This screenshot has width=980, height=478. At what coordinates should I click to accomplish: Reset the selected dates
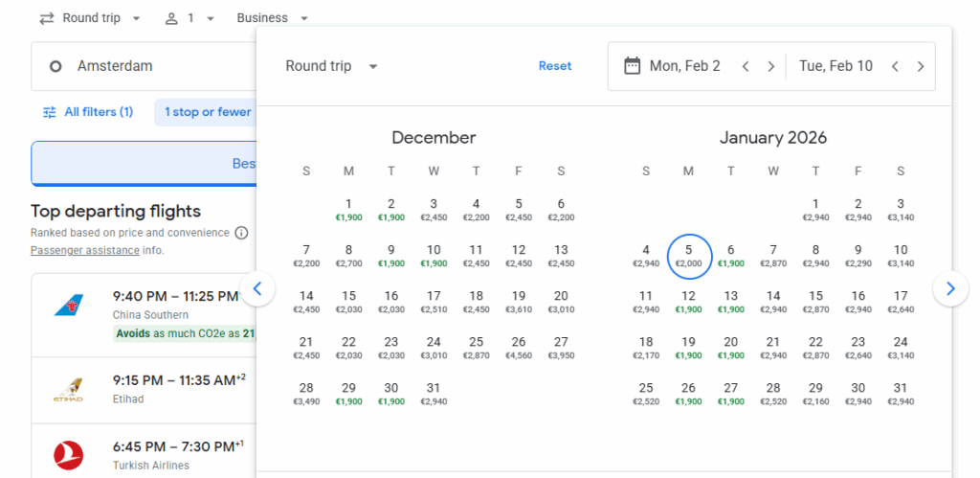555,66
